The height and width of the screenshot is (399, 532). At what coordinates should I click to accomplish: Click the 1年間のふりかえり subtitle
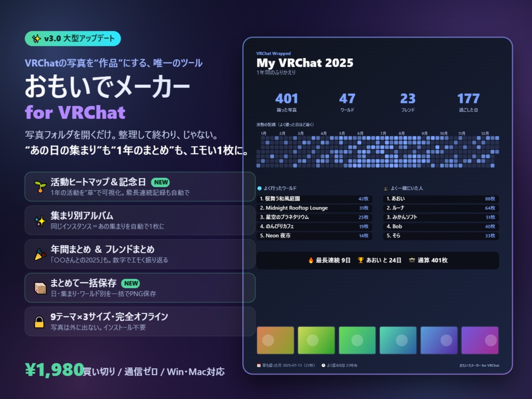(x=276, y=73)
